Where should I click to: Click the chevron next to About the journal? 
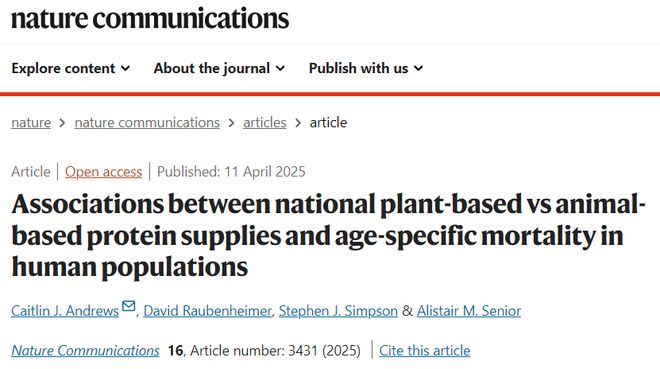280,68
